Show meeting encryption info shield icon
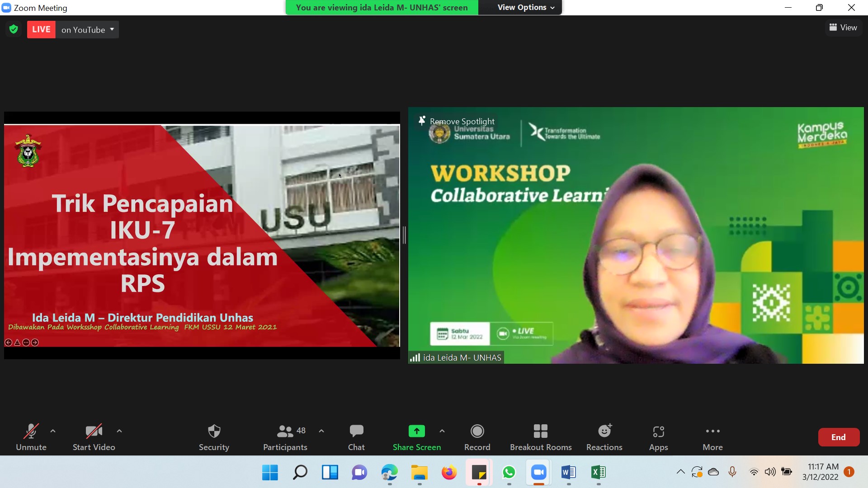This screenshot has width=868, height=488. (x=14, y=29)
